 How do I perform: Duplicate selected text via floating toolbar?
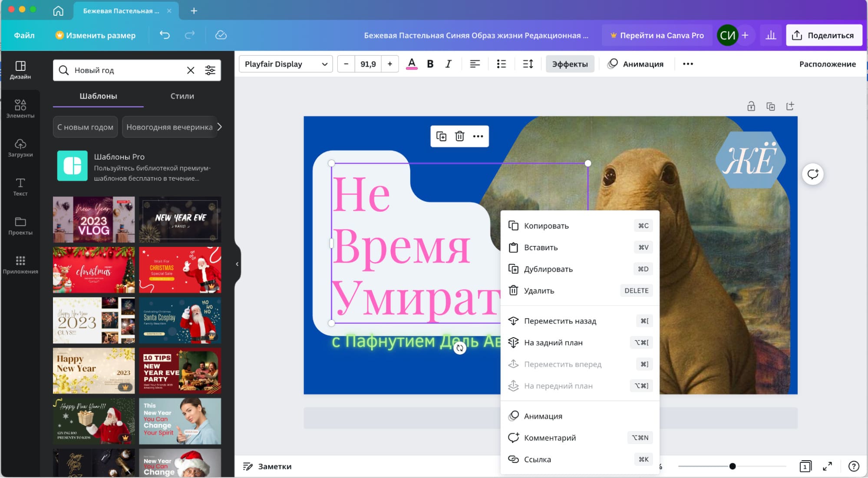tap(441, 136)
